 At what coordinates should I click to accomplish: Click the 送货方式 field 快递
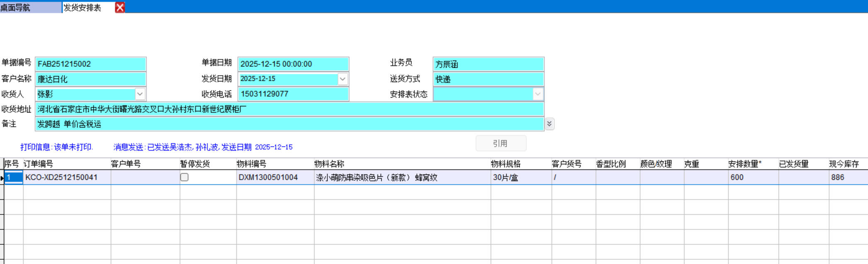click(488, 79)
